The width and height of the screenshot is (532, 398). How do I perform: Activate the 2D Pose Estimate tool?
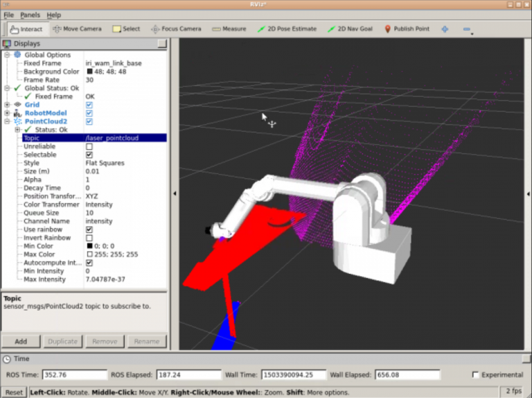click(287, 29)
